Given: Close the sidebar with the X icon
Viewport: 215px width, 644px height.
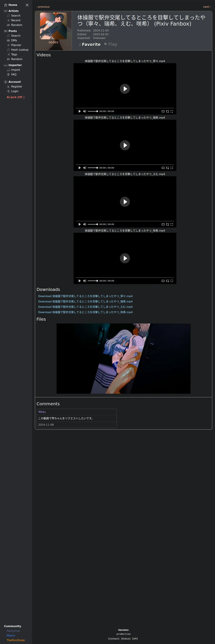Looking at the screenshot, I should pyautogui.click(x=27, y=5).
